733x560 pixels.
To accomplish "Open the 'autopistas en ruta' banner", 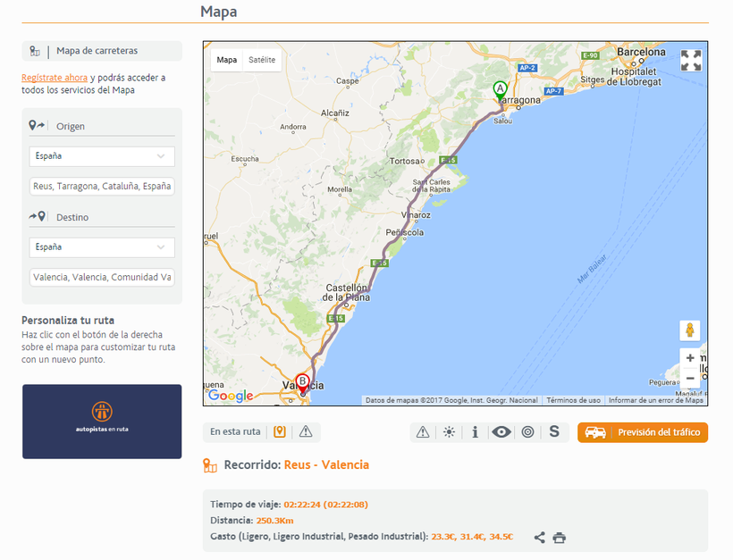I will click(102, 422).
